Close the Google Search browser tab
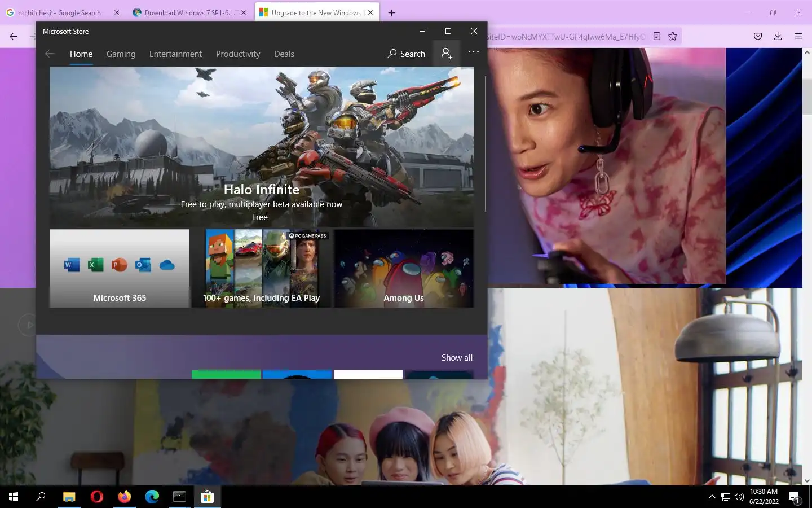The width and height of the screenshot is (812, 508). pyautogui.click(x=117, y=12)
